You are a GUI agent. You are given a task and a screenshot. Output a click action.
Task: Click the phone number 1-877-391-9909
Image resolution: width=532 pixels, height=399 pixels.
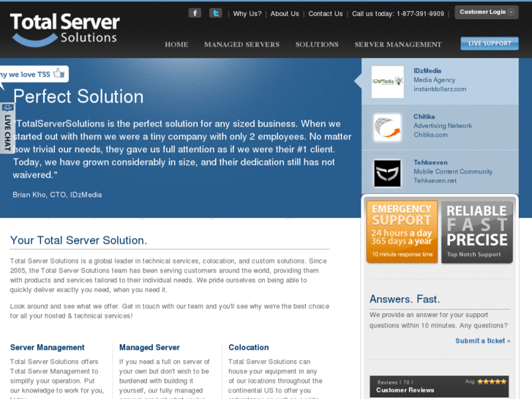(420, 14)
